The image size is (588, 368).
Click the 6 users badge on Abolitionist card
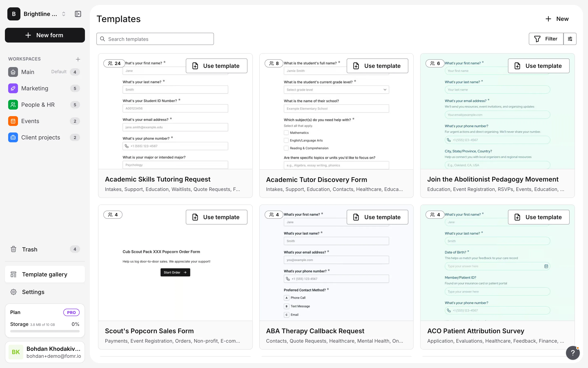coord(435,63)
